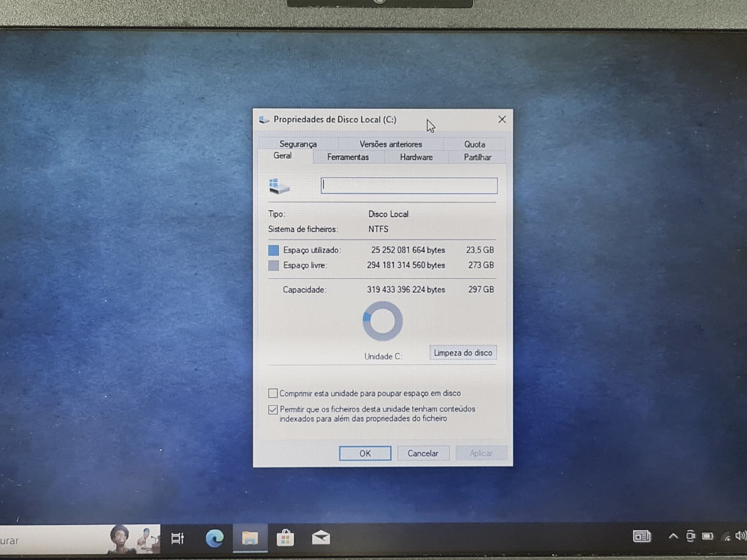This screenshot has height=560, width=747.
Task: Open the volume speaker icon
Action: pyautogui.click(x=740, y=536)
